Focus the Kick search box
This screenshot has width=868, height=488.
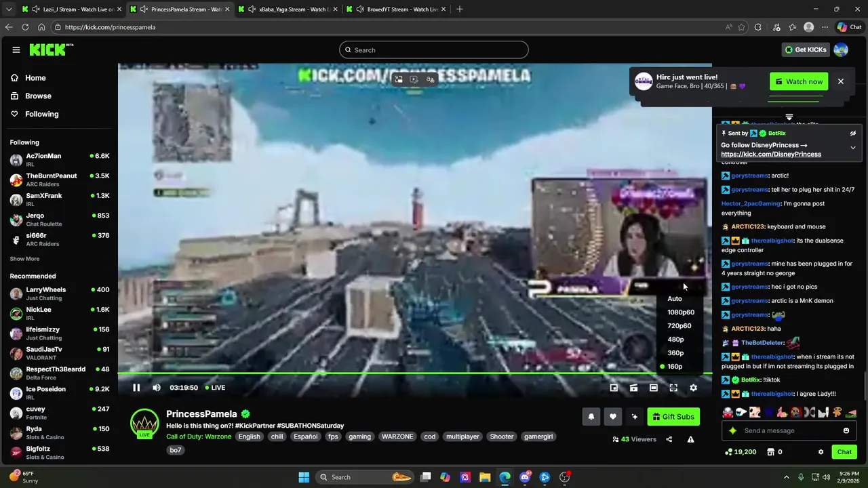434,49
